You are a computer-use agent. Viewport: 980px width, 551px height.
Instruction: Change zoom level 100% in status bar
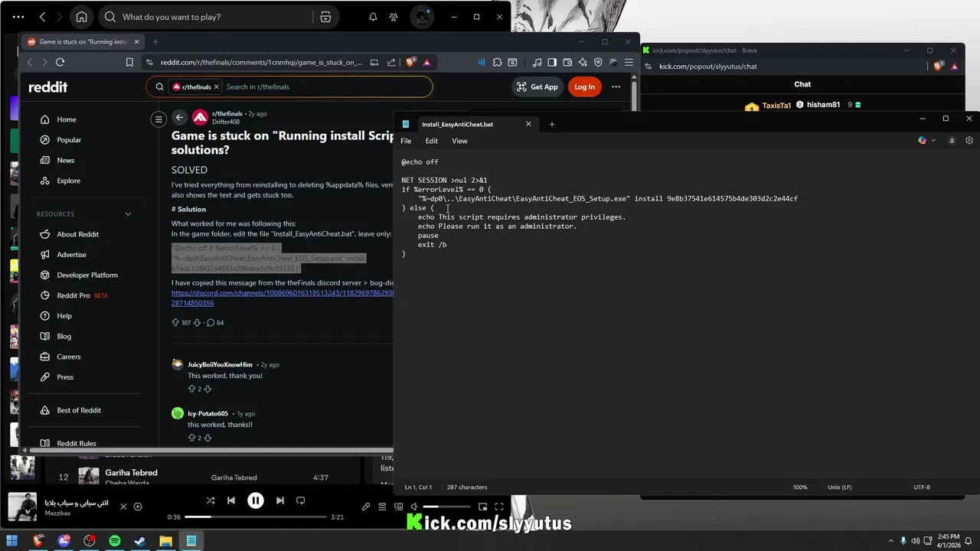coord(800,487)
